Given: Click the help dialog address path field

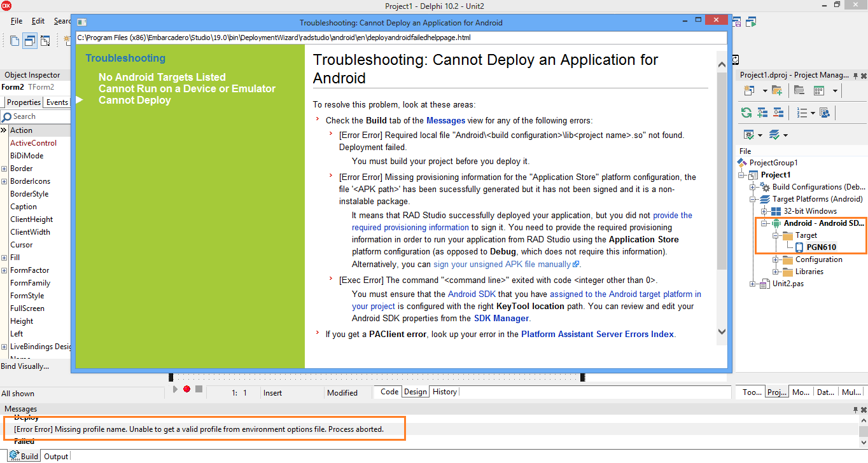Looking at the screenshot, I should (x=401, y=38).
